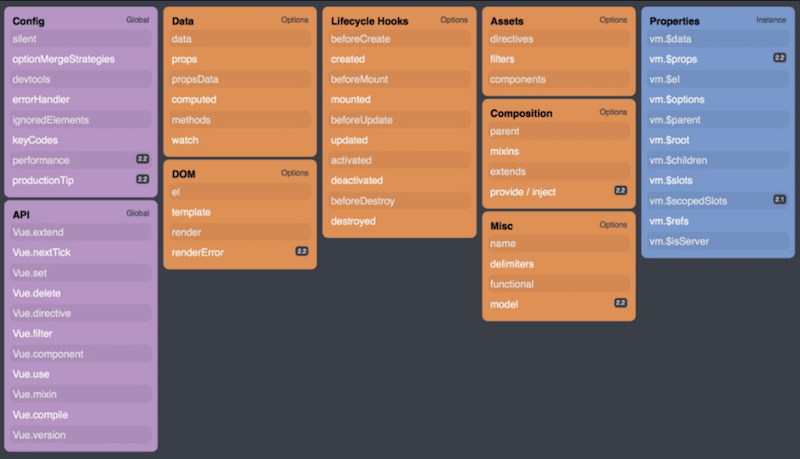Click Vue.filter in the API list
The image size is (800, 459).
pyautogui.click(x=81, y=334)
